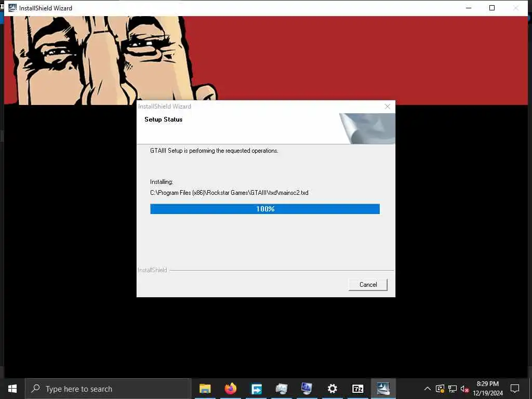
Task: Click the 100% installation progress bar
Action: pos(264,209)
